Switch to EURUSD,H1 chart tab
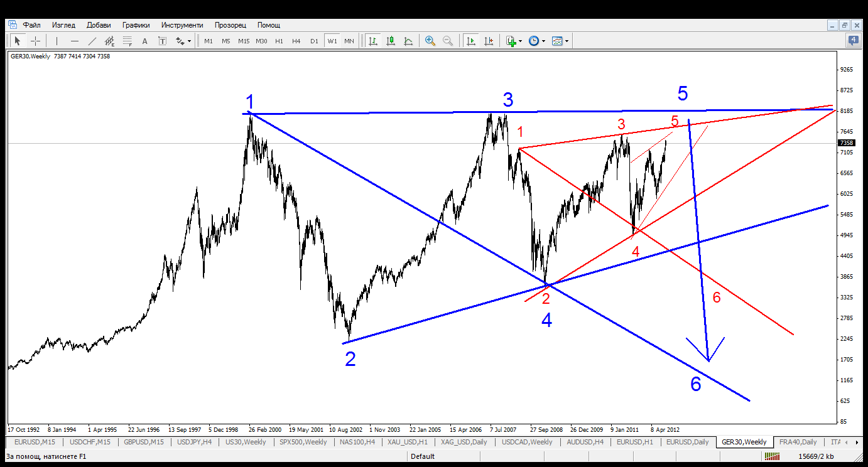This screenshot has height=467, width=868. (635, 442)
